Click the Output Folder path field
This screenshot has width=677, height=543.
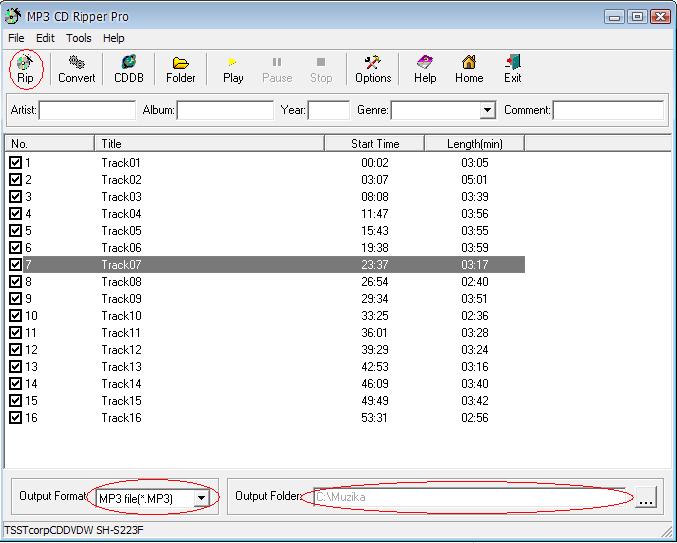[x=470, y=497]
